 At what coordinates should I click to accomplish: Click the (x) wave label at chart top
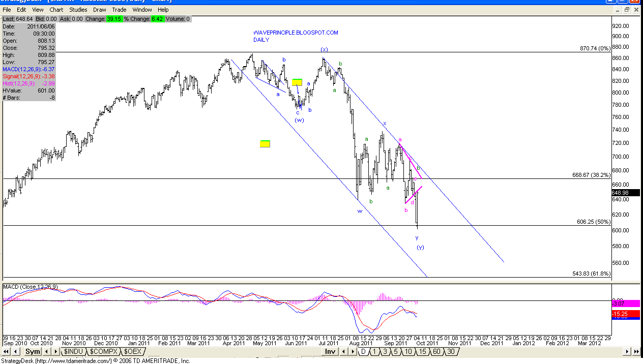(324, 49)
